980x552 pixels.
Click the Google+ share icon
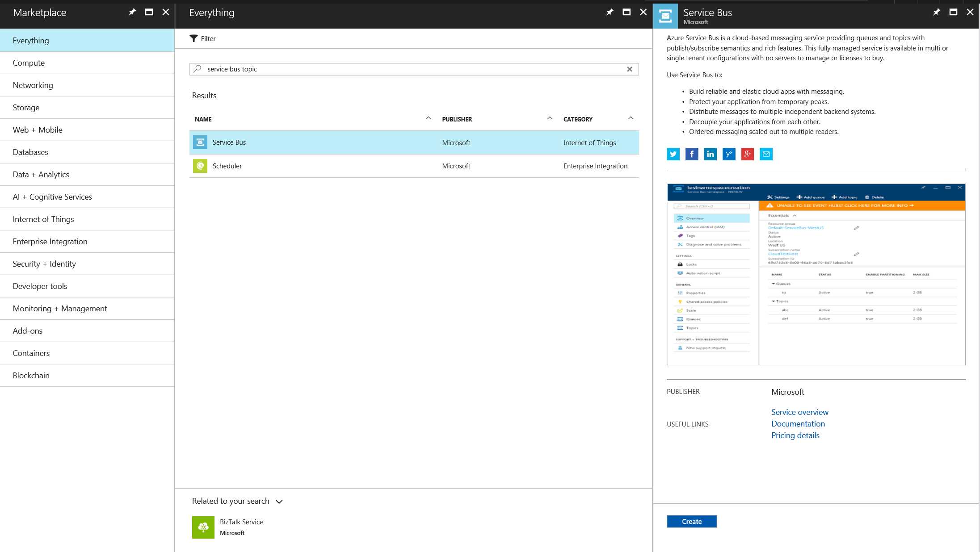coord(747,154)
